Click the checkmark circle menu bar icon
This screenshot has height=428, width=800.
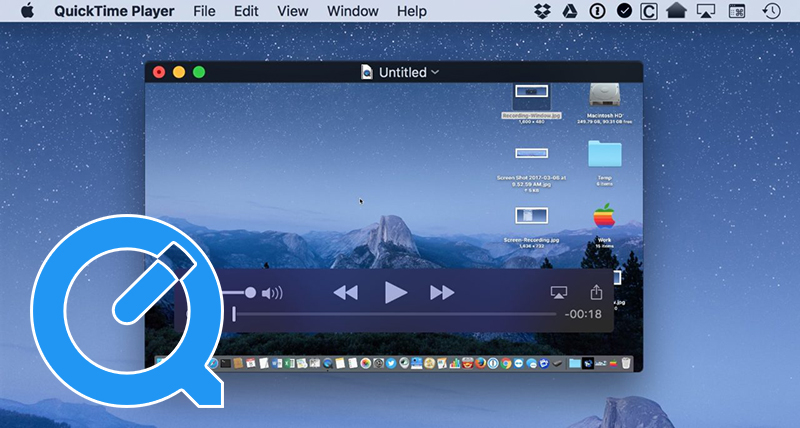[624, 11]
